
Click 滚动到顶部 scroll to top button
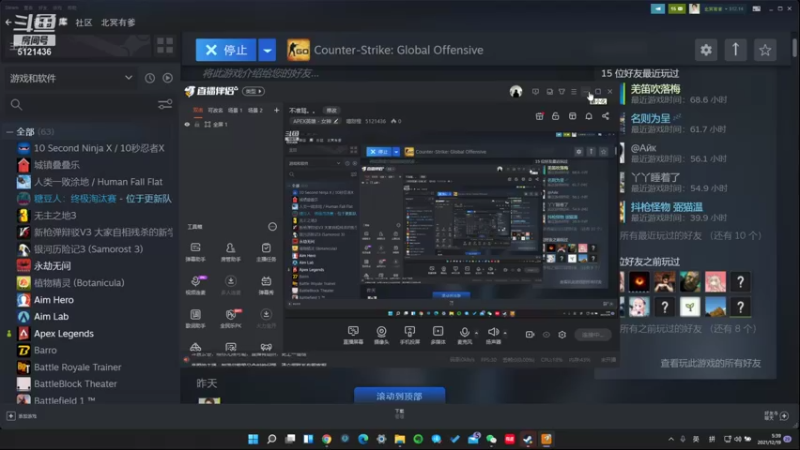point(399,396)
